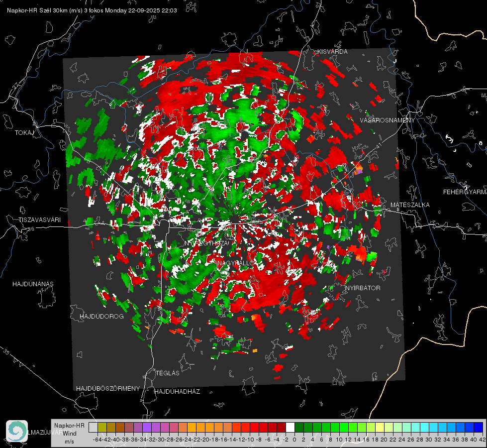Pick the dark green swatch between 0 and 2
The image size is (487, 448).
299,427
